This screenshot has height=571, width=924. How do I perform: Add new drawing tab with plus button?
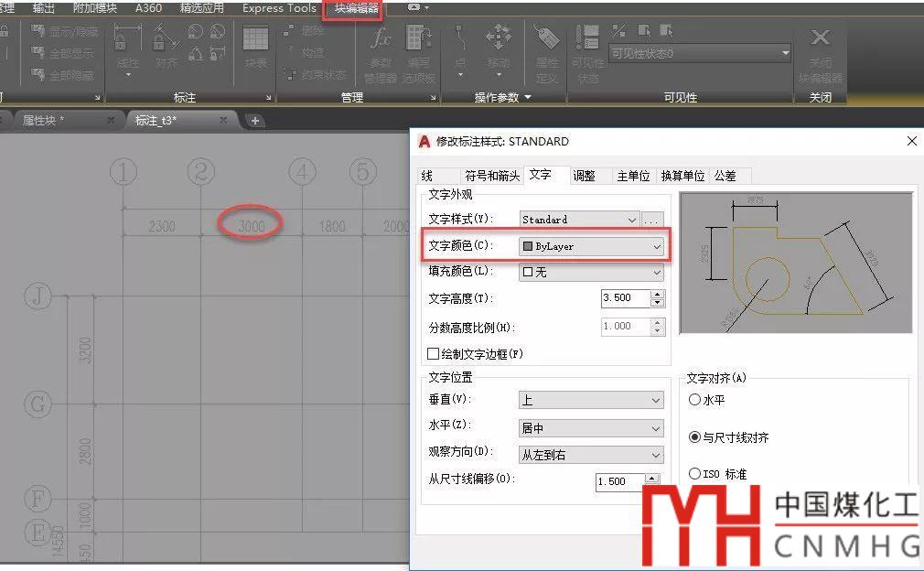click(255, 121)
